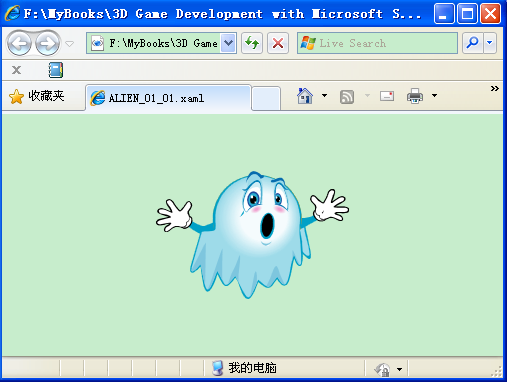
Task: Open the 收藏夹 Favorites button
Action: (x=37, y=96)
